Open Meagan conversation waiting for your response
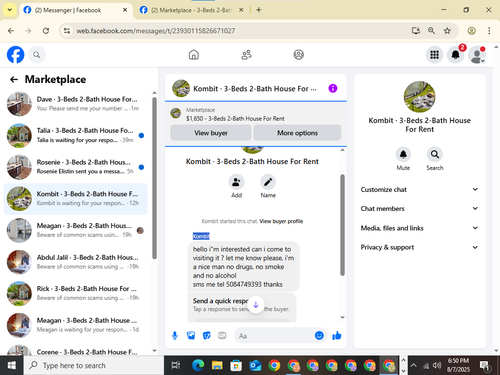500x375 pixels. pyautogui.click(x=76, y=325)
